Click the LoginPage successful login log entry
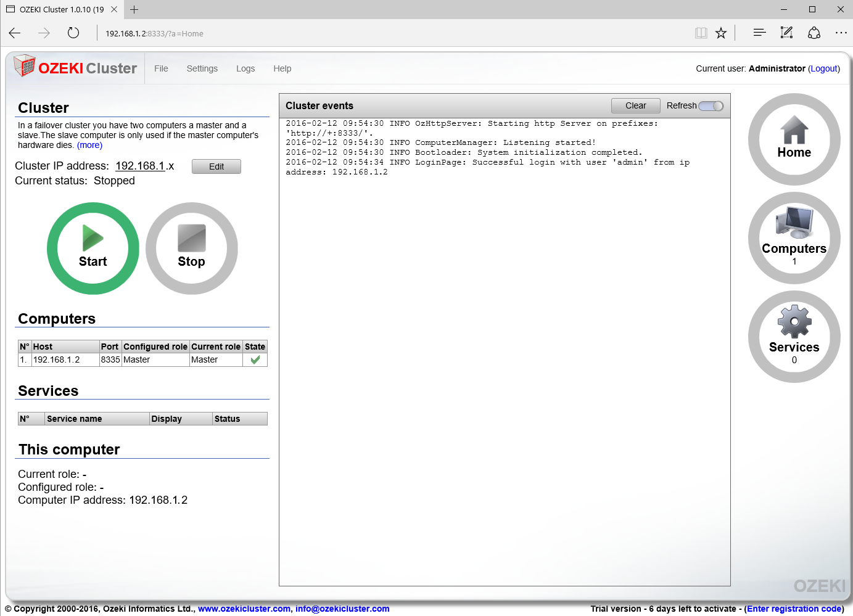The image size is (853, 616). tap(487, 167)
